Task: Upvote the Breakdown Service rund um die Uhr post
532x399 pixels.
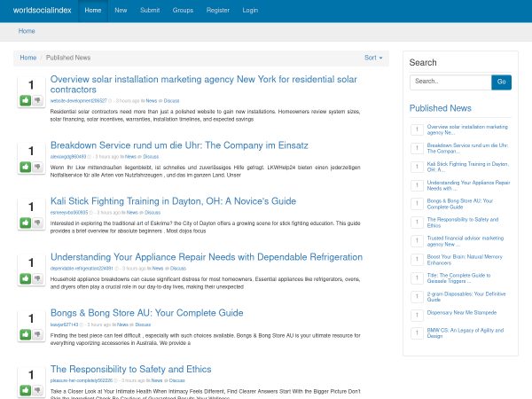Action: [x=26, y=167]
